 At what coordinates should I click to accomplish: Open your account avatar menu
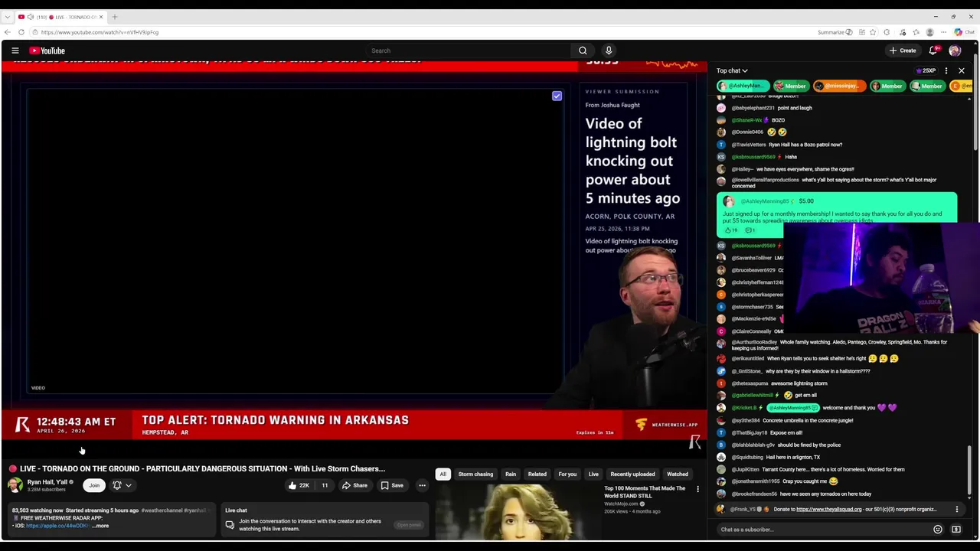(x=955, y=51)
